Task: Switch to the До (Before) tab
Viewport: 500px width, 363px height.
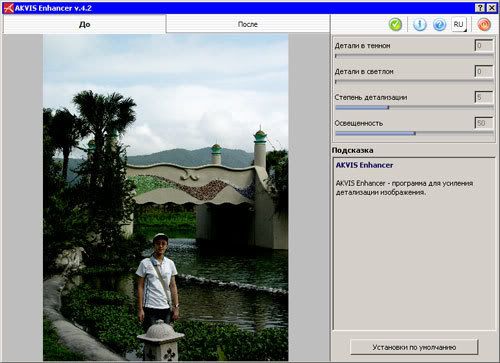Action: pyautogui.click(x=84, y=24)
